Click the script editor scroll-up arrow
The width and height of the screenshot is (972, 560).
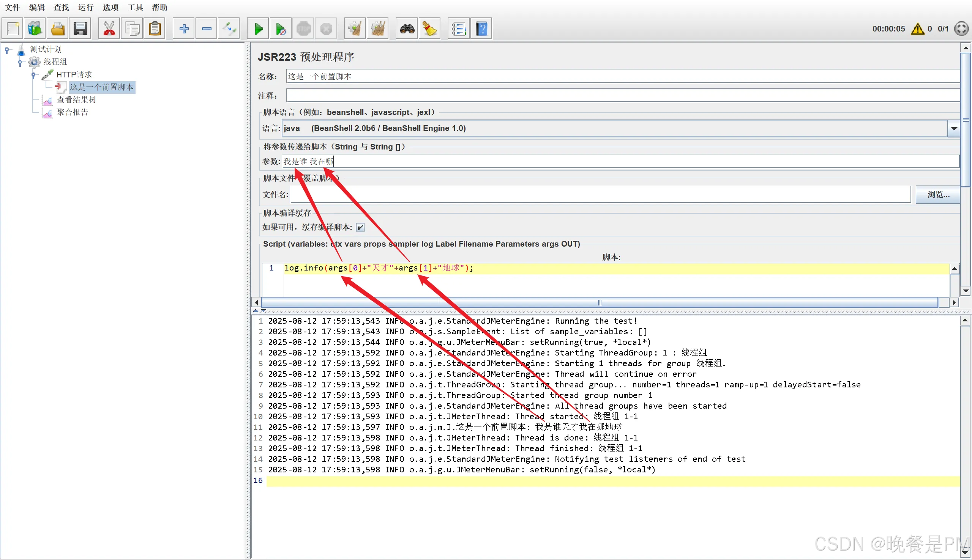tap(954, 269)
